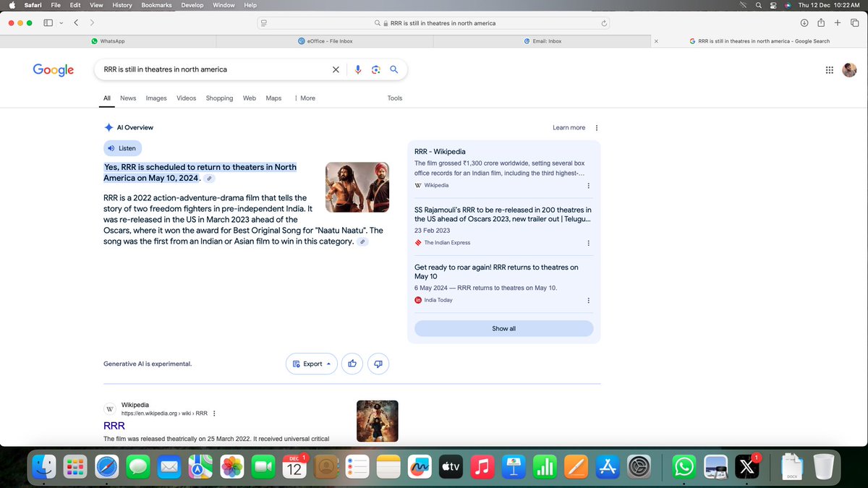Click the "Generative AI is experimental." text
Image resolution: width=868 pixels, height=488 pixels.
click(148, 364)
